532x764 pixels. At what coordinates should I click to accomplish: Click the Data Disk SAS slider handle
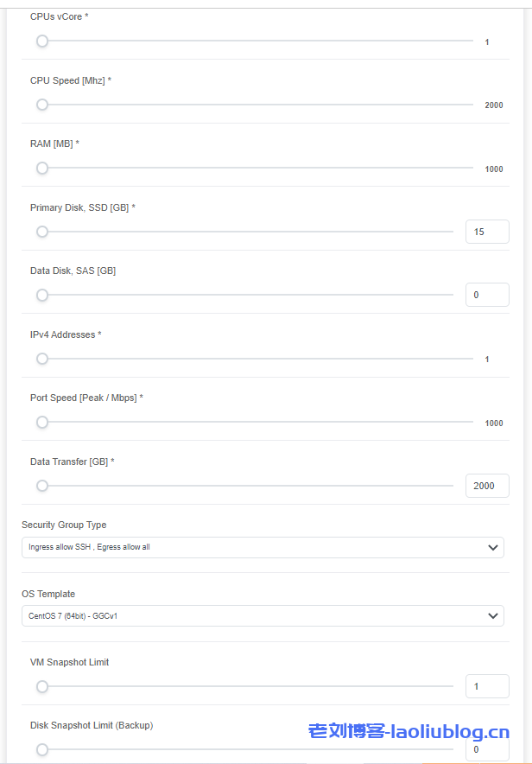click(41, 295)
